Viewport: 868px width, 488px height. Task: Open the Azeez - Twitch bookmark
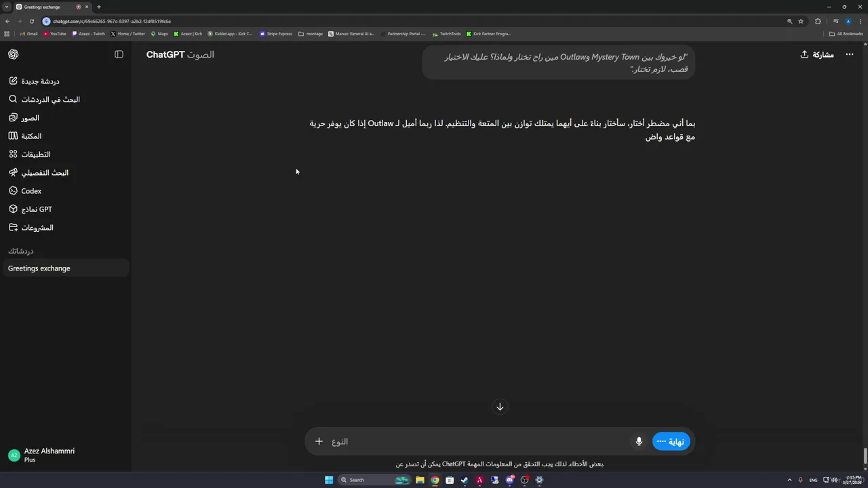[89, 33]
